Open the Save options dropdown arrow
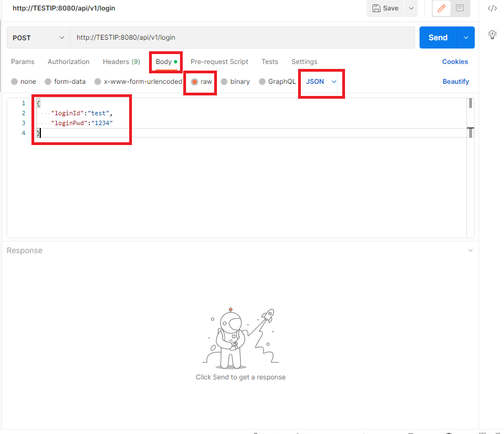This screenshot has height=434, width=504. pos(411,8)
